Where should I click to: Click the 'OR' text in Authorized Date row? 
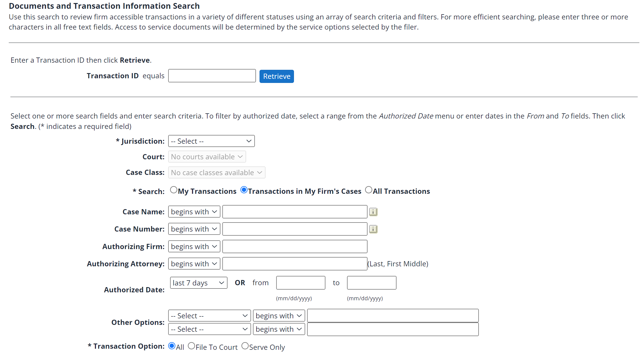240,283
